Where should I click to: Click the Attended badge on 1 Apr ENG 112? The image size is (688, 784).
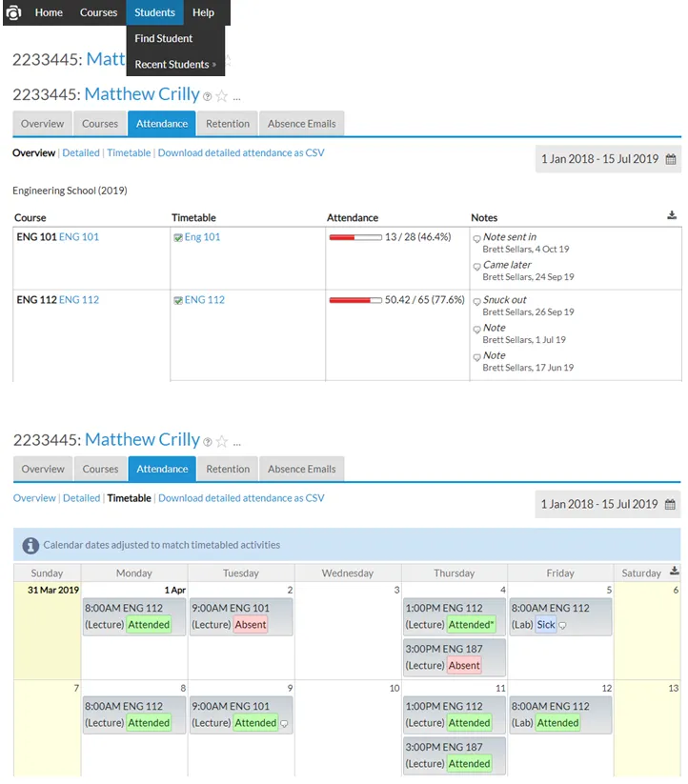[149, 625]
